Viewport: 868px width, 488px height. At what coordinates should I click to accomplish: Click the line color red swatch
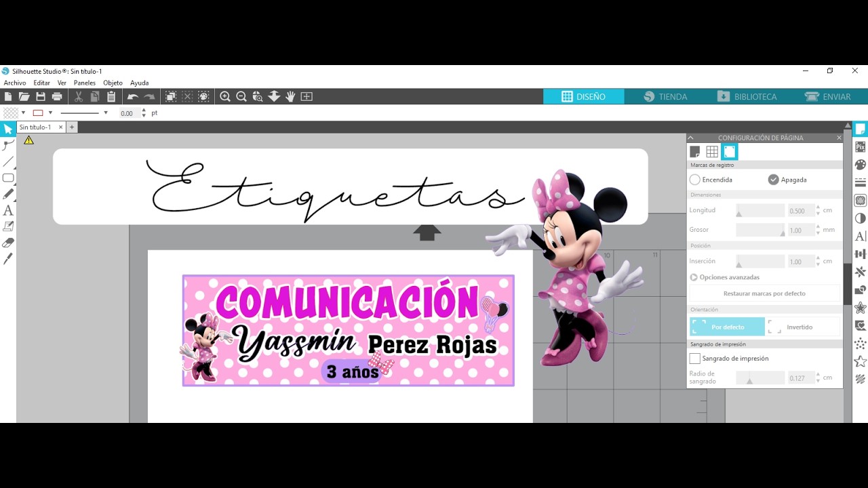pos(38,113)
